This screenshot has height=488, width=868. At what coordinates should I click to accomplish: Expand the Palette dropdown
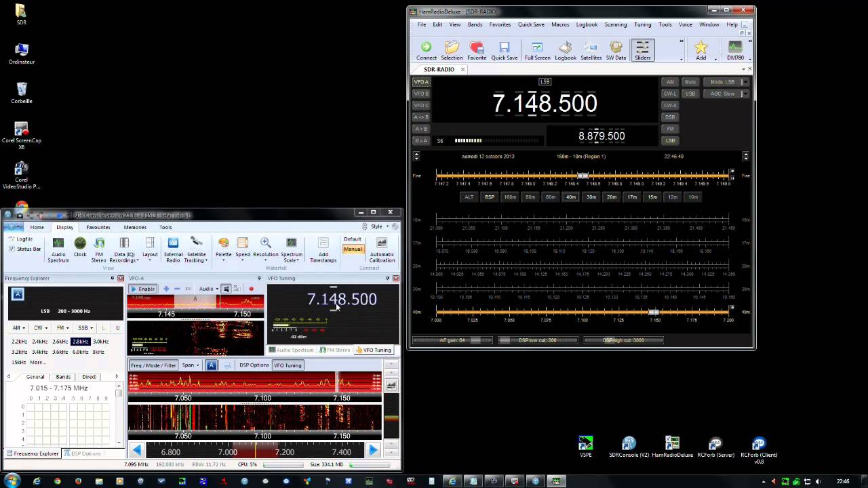[223, 250]
